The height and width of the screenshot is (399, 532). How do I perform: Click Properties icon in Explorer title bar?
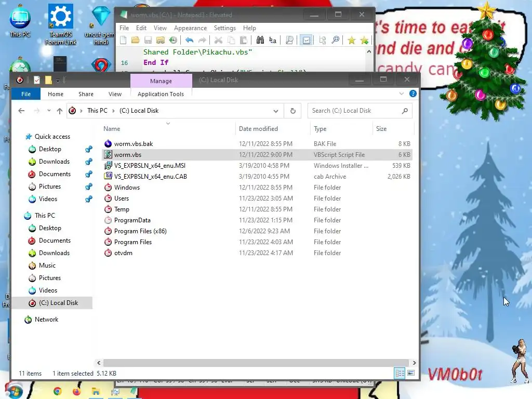[x=37, y=80]
